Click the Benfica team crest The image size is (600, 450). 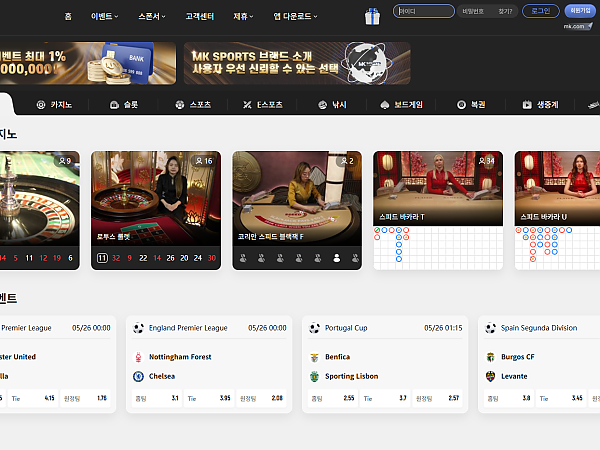pyautogui.click(x=314, y=357)
